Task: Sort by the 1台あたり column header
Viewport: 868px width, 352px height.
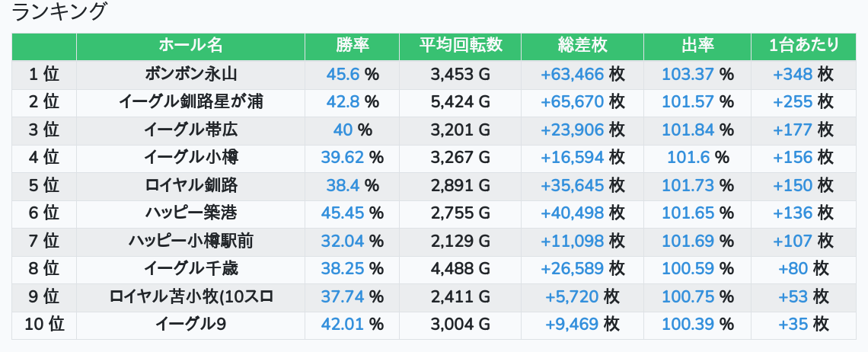Action: click(x=803, y=46)
